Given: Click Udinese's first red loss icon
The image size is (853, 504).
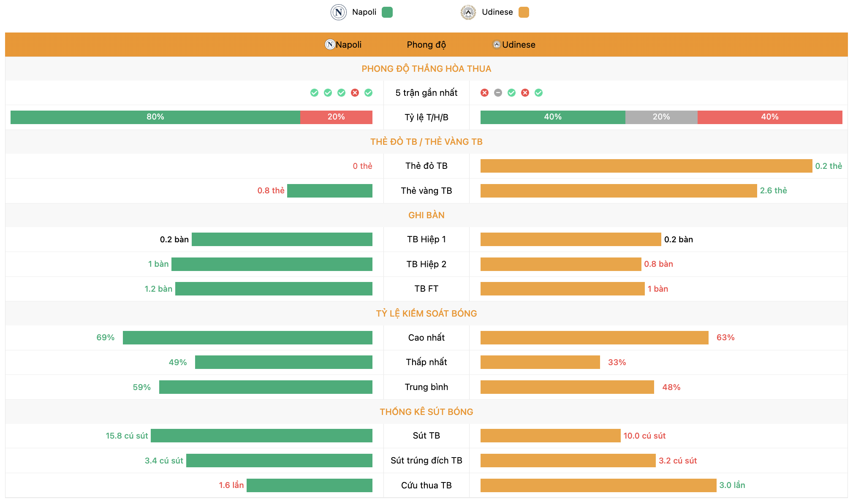Looking at the screenshot, I should click(484, 93).
